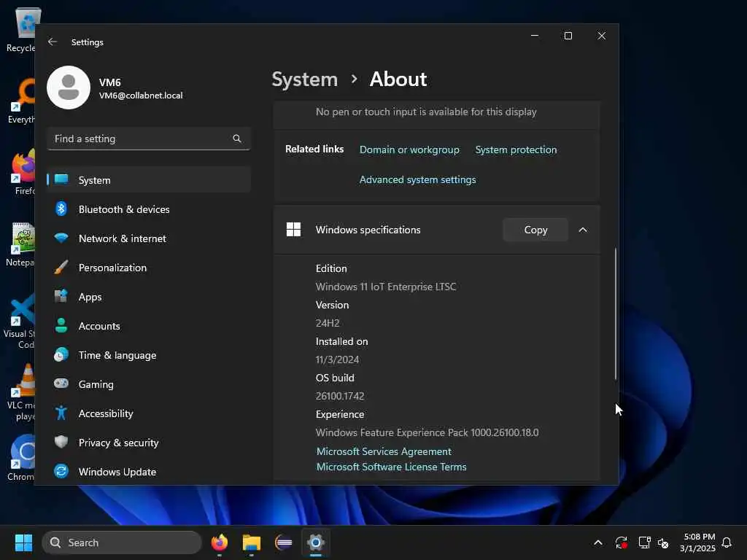Go to Privacy & security

pyautogui.click(x=149, y=442)
